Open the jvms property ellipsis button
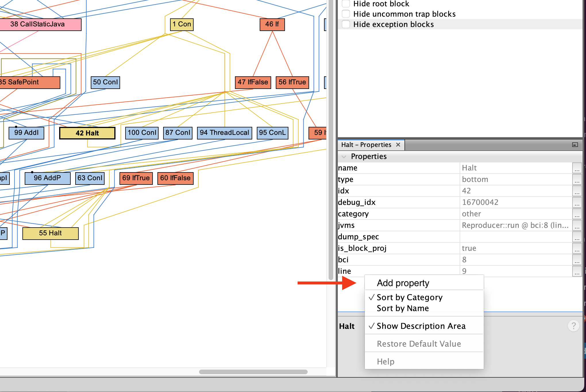 click(577, 226)
